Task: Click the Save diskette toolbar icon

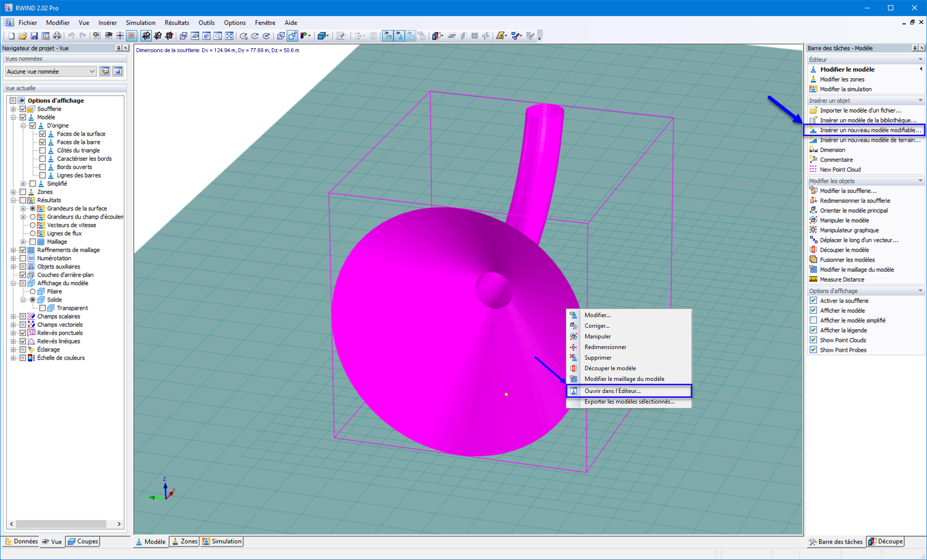Action: (x=34, y=36)
